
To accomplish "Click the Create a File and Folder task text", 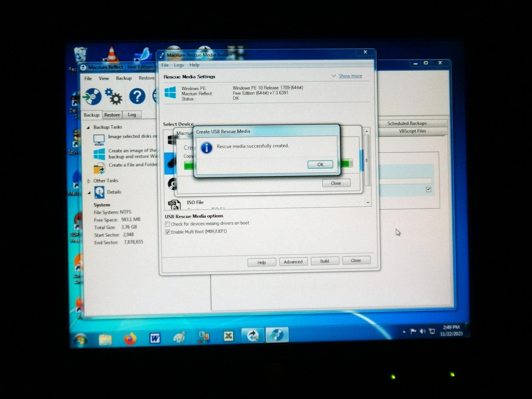I will 133,165.
